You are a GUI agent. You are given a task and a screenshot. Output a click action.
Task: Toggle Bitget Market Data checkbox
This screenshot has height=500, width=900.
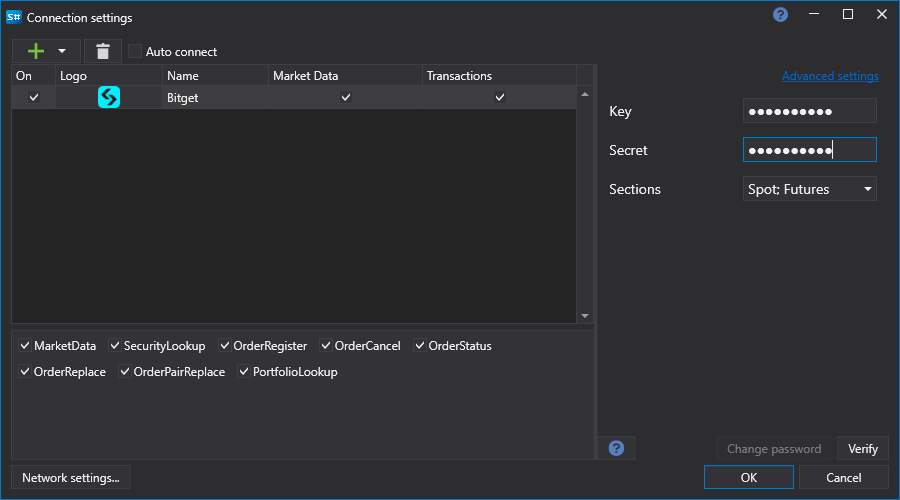pos(346,97)
